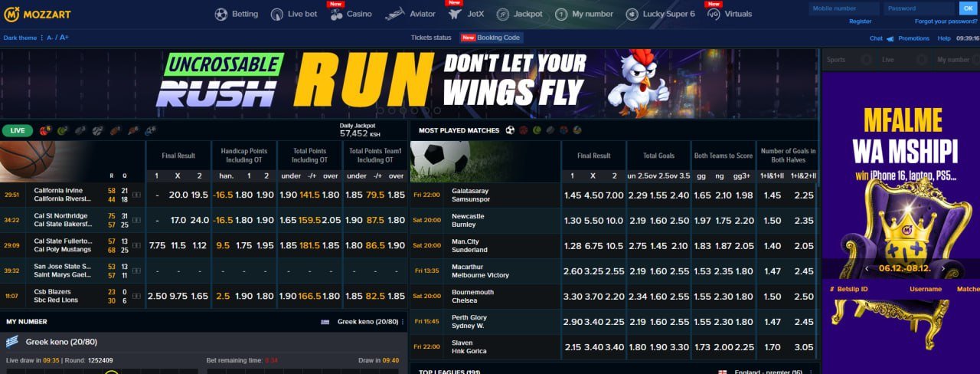Click the Mobile number input field
Viewport: 980px width, 374px height.
point(843,8)
